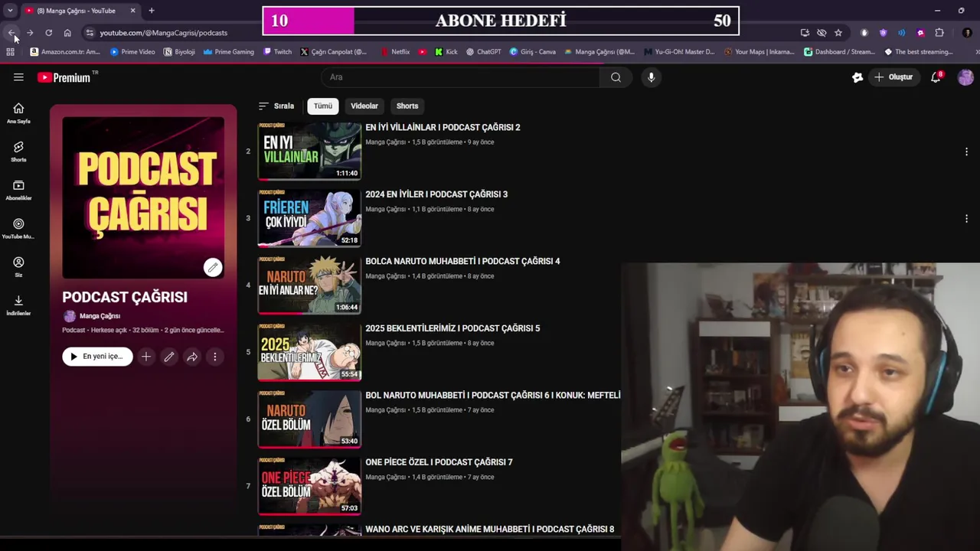Select the Tümü filter chip
The image size is (980, 551).
(x=323, y=106)
